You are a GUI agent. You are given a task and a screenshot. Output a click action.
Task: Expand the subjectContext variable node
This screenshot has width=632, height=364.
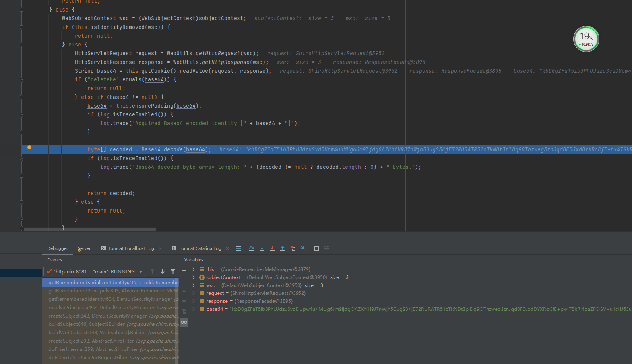click(194, 277)
